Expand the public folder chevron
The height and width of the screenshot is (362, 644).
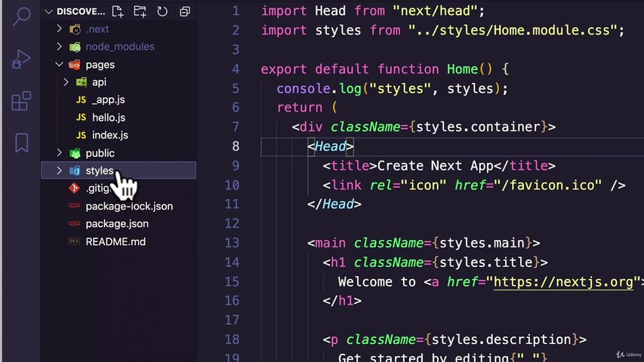click(x=59, y=152)
